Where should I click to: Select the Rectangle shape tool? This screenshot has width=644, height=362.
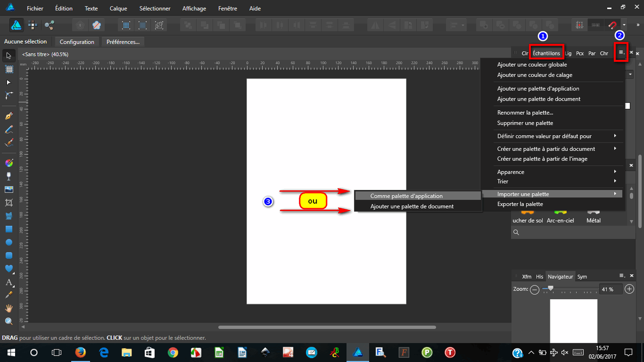9,229
